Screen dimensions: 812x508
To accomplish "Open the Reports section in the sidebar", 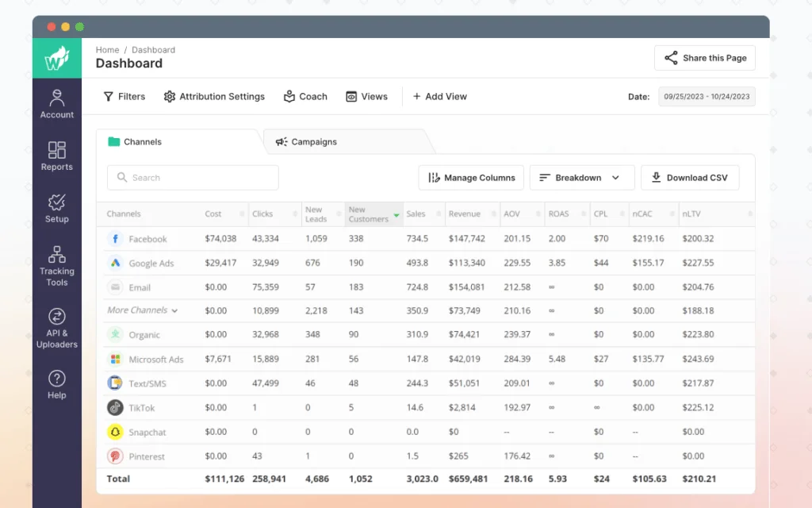I will (56, 156).
